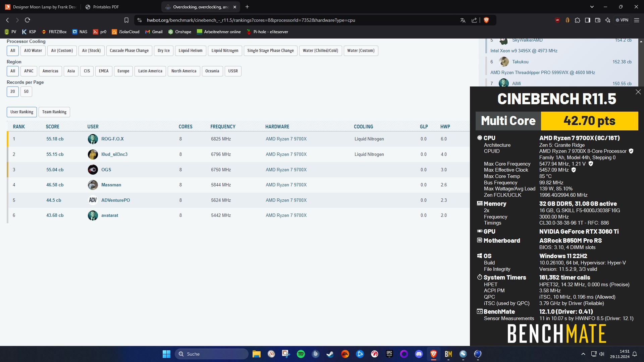Click the VPN button in toolbar

point(622,20)
